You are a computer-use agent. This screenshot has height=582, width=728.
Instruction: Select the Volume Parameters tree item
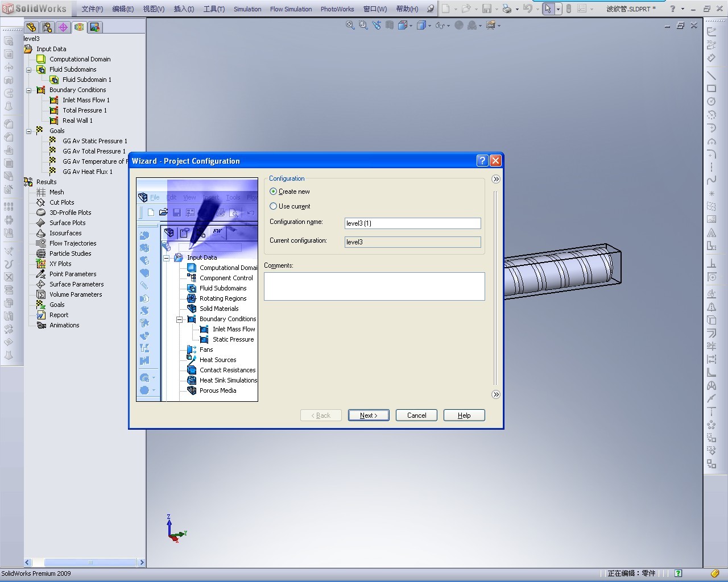(76, 294)
